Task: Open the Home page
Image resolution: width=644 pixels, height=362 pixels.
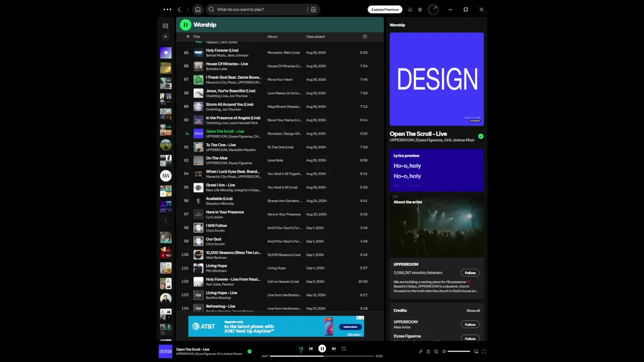Action: point(198,9)
